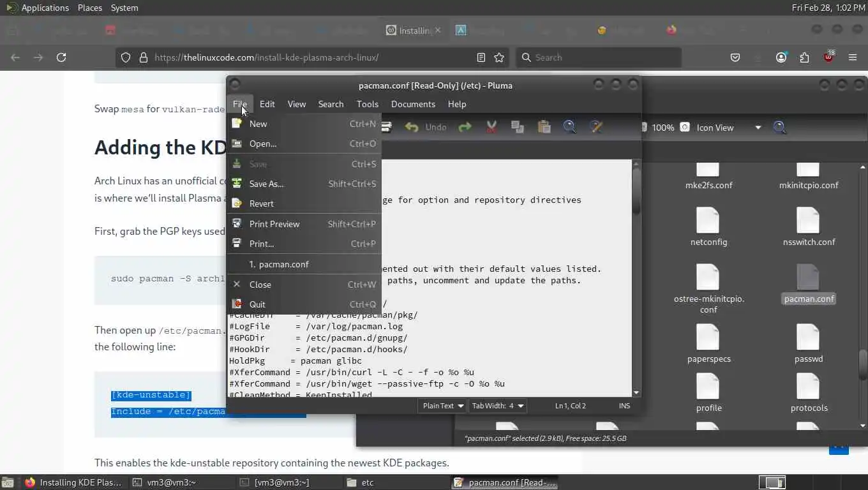Image resolution: width=868 pixels, height=490 pixels.
Task: Click the clock showing Fri Feb 28, 1:02 PM
Action: 828,8
